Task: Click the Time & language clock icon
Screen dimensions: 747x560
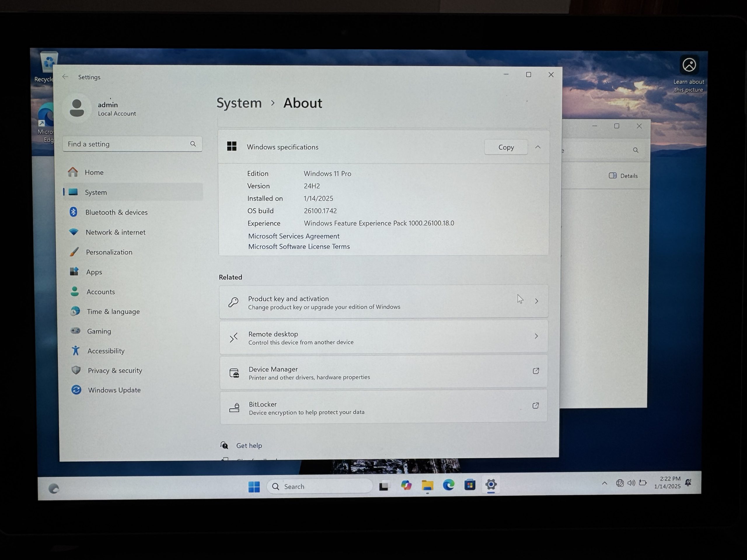Action: [x=75, y=311]
